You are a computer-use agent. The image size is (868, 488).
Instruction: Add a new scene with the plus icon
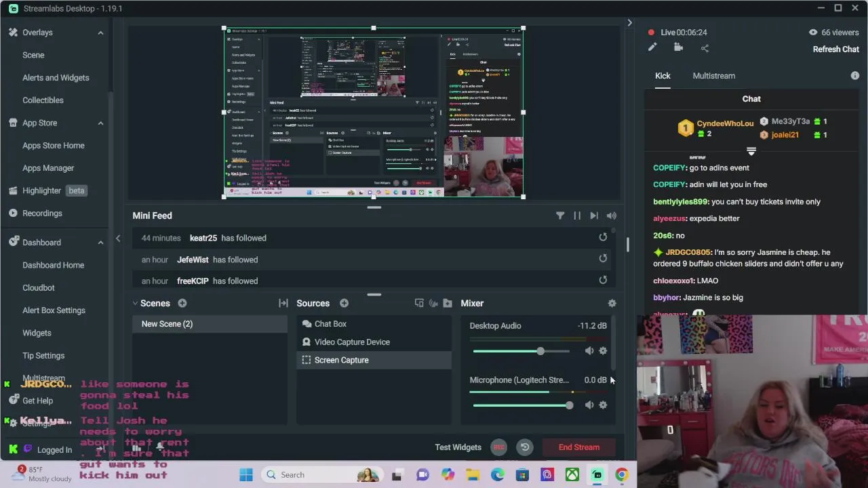click(x=182, y=304)
